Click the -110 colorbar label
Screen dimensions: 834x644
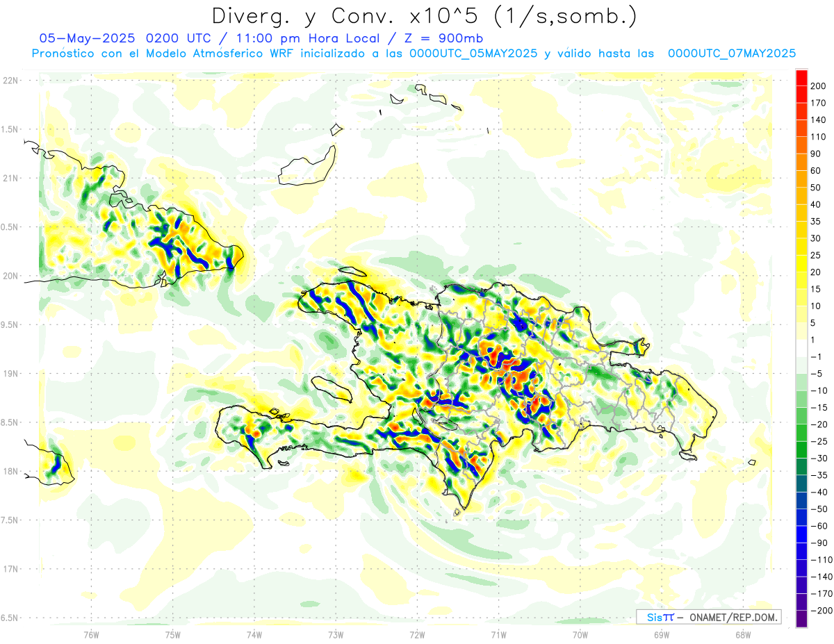tap(820, 560)
